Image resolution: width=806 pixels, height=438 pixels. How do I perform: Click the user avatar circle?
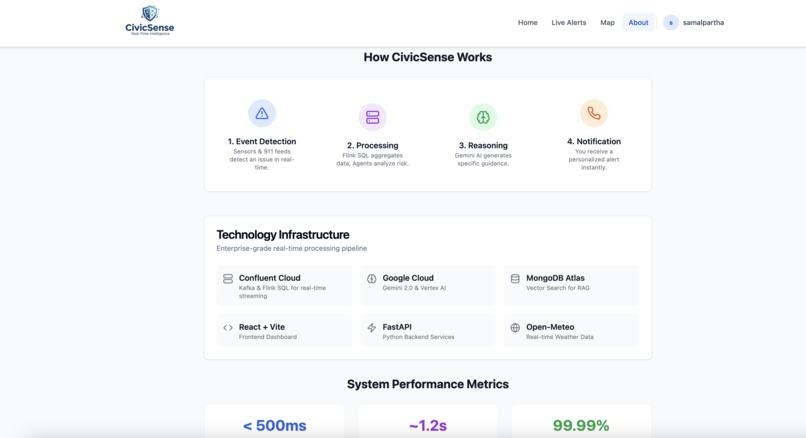pos(671,23)
